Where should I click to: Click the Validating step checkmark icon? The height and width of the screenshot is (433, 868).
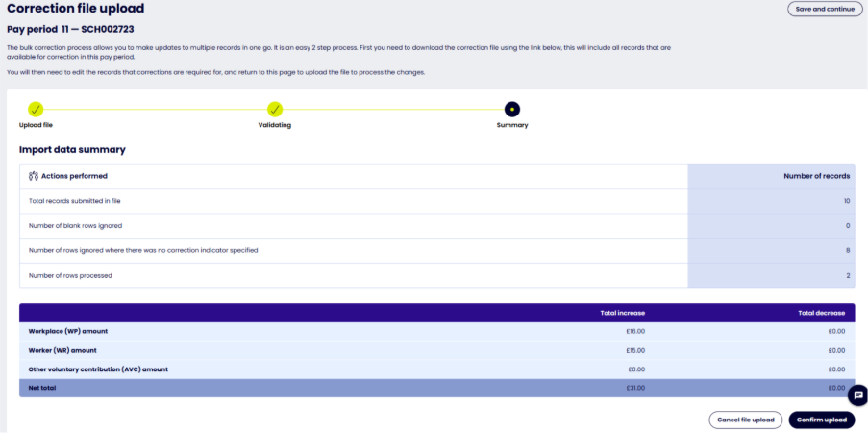[x=274, y=110]
